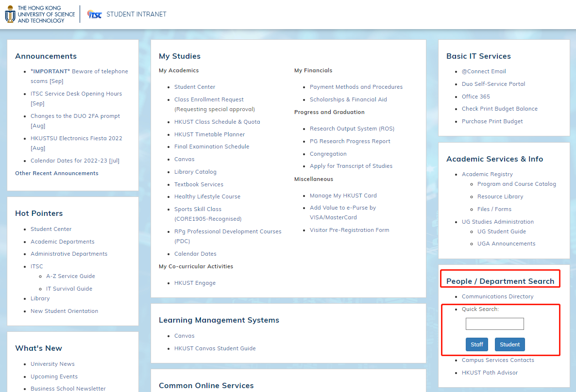
Task: Open Visitor Pre-Registration Form
Action: [x=349, y=230]
